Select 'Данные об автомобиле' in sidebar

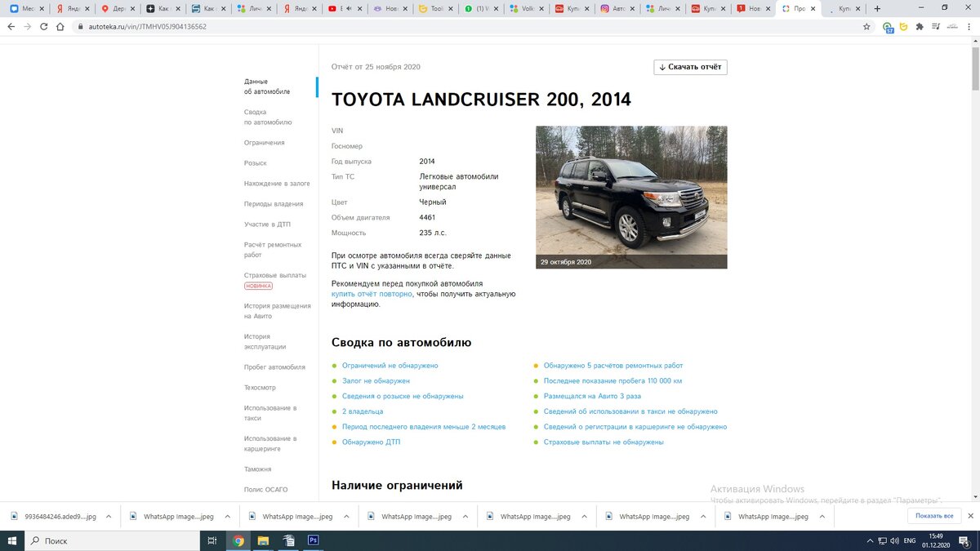tap(267, 87)
